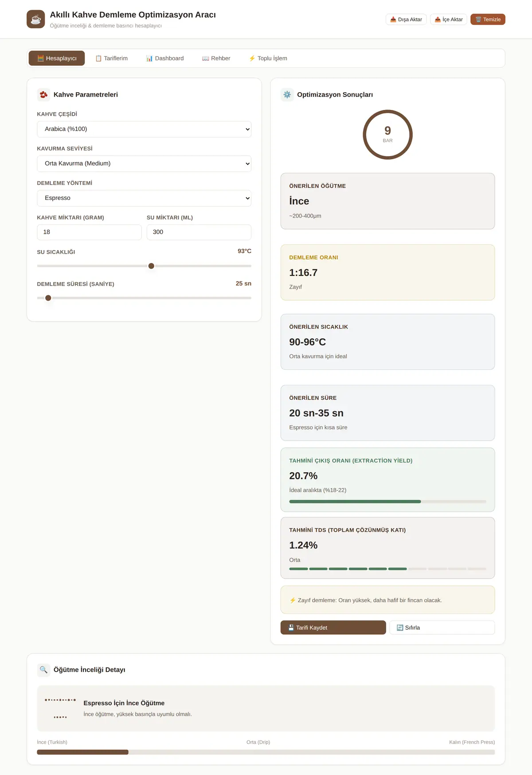The image size is (532, 775).
Task: Click the 9 BAR pressure gauge
Action: coord(387,135)
